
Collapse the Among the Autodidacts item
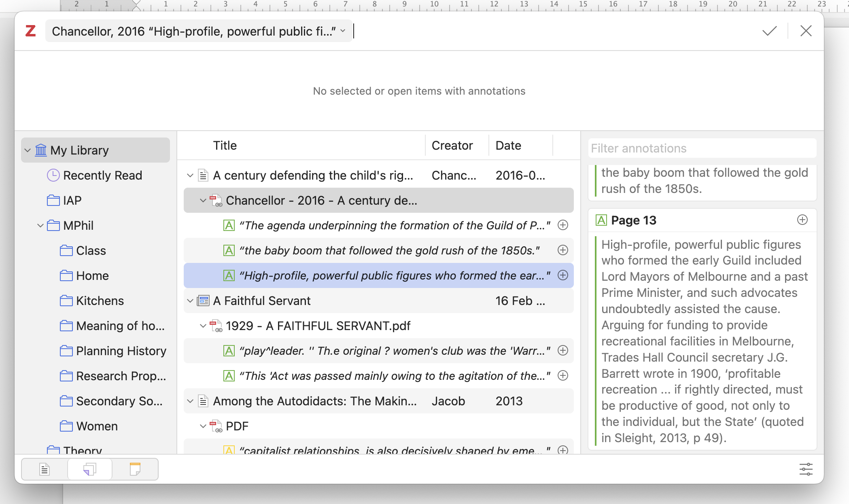(190, 401)
